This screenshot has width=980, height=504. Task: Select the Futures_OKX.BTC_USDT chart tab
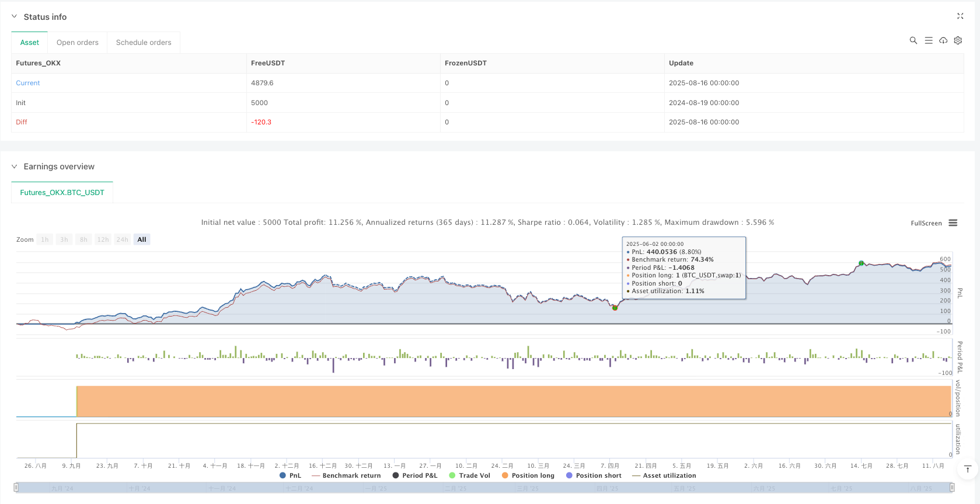(x=62, y=193)
